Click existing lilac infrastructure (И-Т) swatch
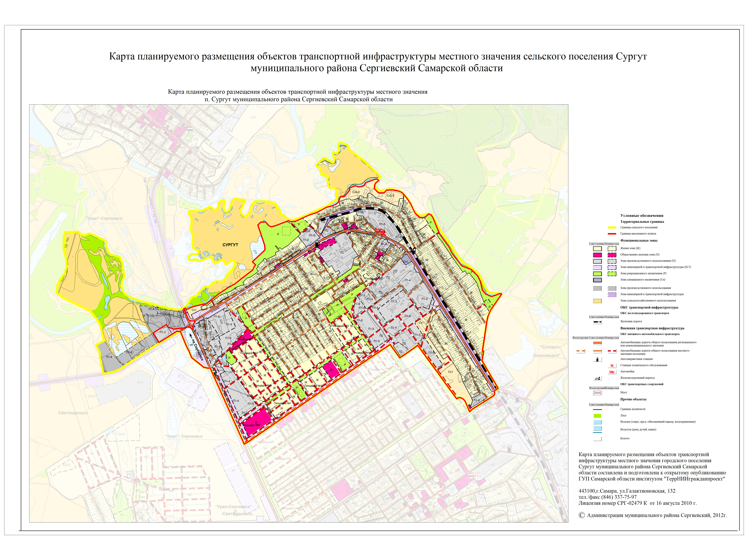752x560 pixels. [x=597, y=267]
